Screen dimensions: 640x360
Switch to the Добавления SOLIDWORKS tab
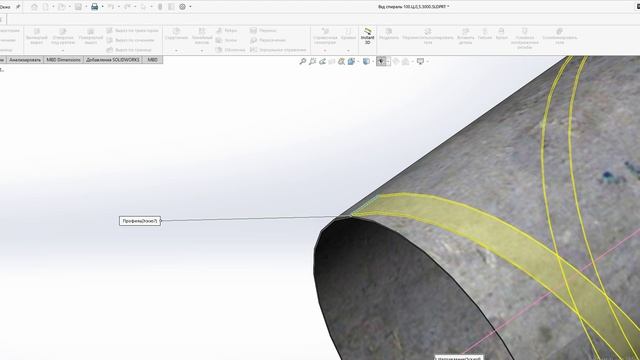pyautogui.click(x=113, y=60)
